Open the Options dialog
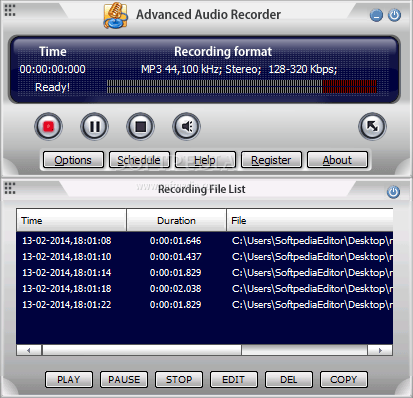Viewport: 413px width, 398px height. pos(73,160)
